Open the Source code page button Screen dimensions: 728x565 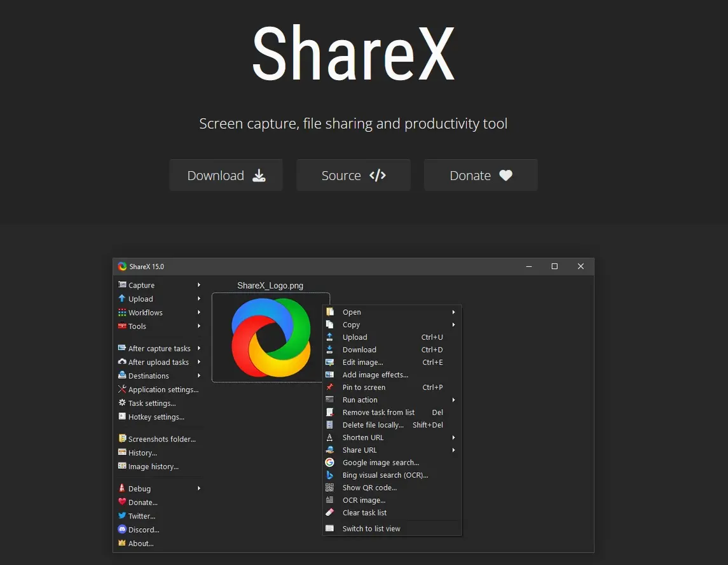pos(353,175)
